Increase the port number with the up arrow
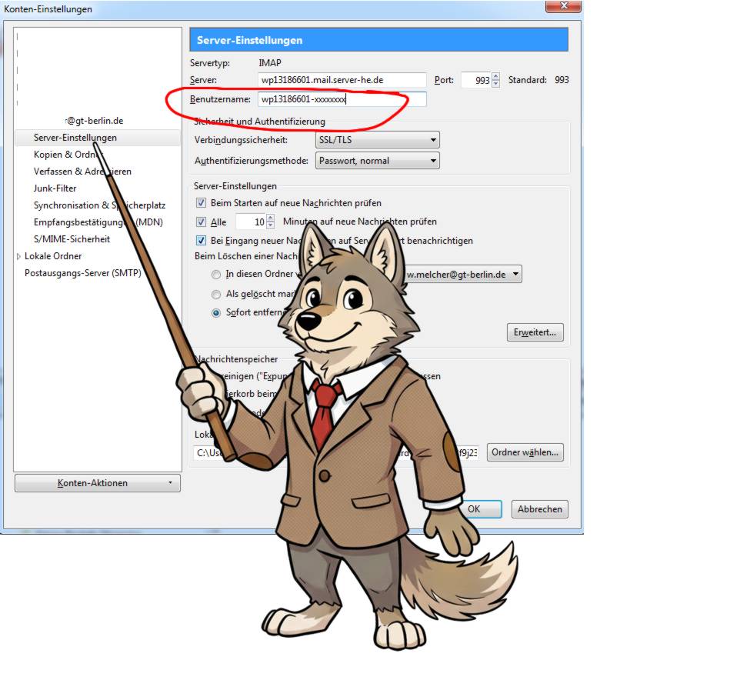The width and height of the screenshot is (740, 700). click(x=496, y=76)
